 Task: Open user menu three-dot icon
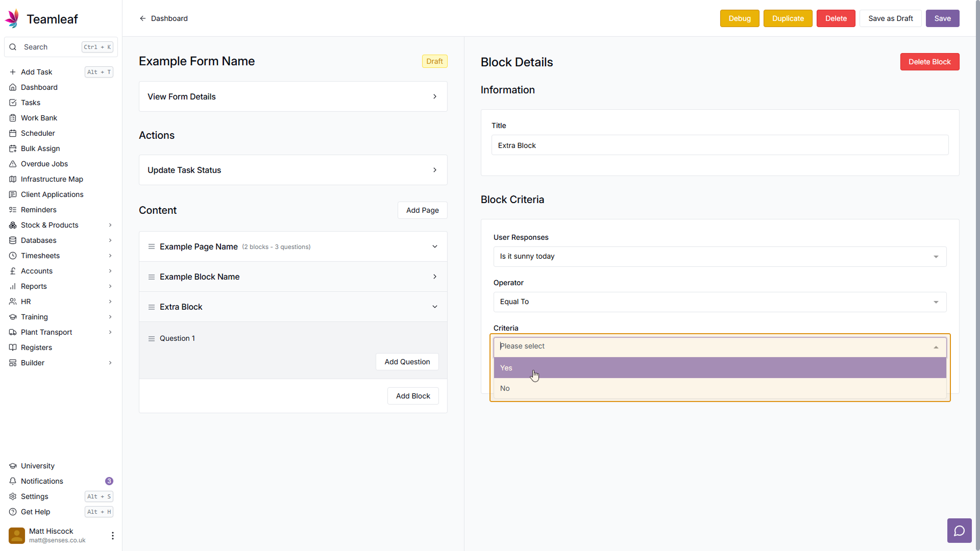(112, 536)
